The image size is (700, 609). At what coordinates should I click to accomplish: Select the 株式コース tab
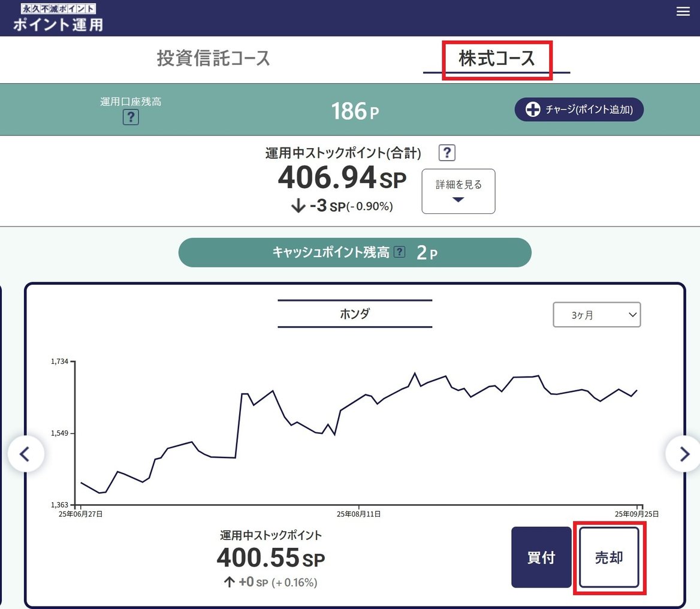[496, 59]
